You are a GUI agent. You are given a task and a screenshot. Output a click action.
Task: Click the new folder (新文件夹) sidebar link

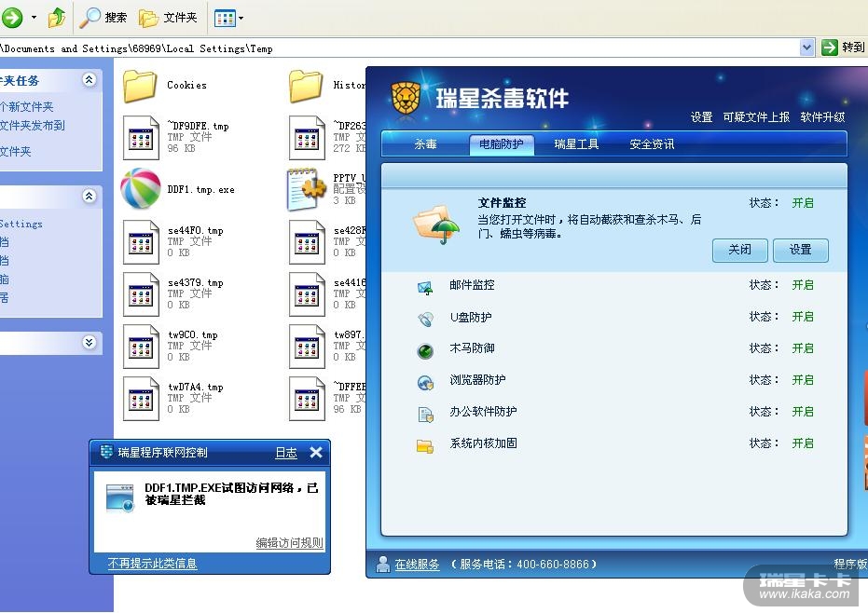click(x=26, y=106)
